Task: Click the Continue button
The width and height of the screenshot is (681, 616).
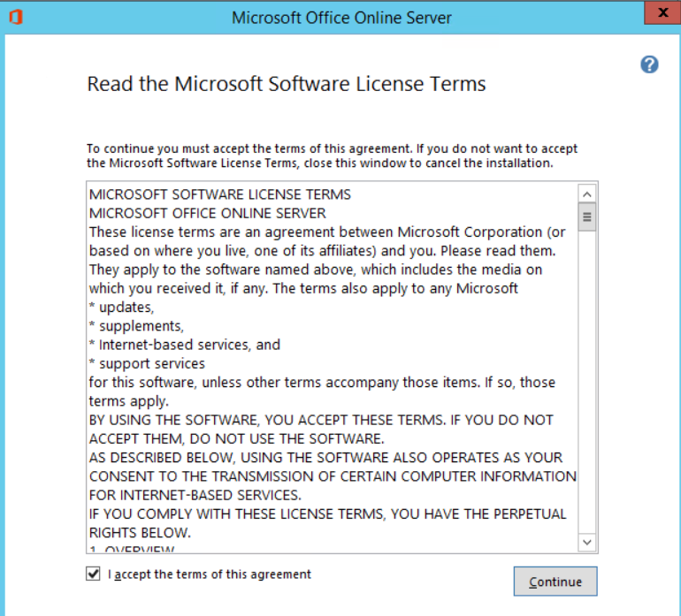Action: pos(555,582)
